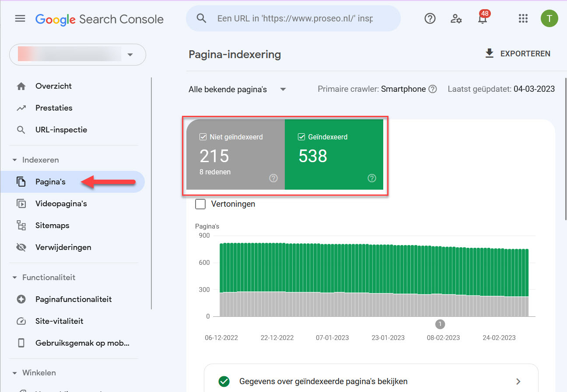
Task: Open the property selector dropdown
Action: (x=77, y=55)
